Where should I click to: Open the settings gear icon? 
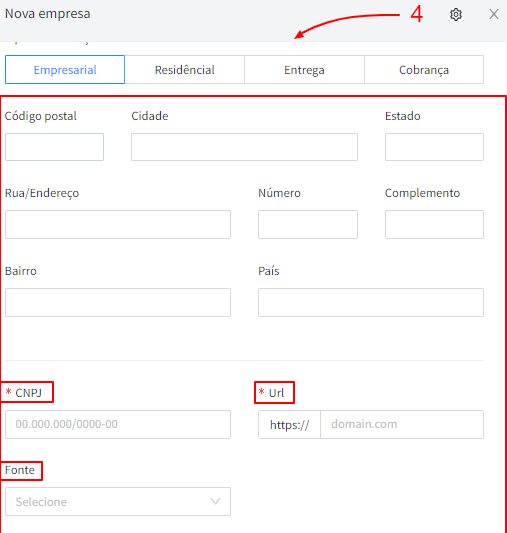tap(456, 14)
